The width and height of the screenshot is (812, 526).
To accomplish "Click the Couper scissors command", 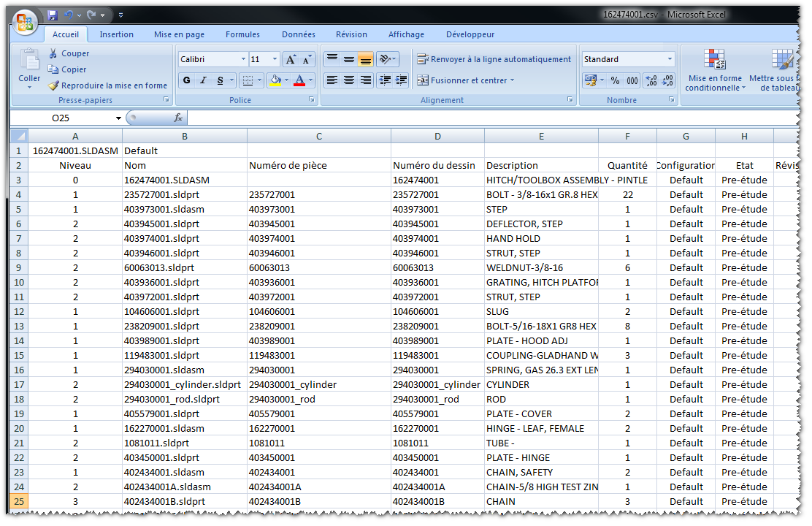I will [69, 53].
